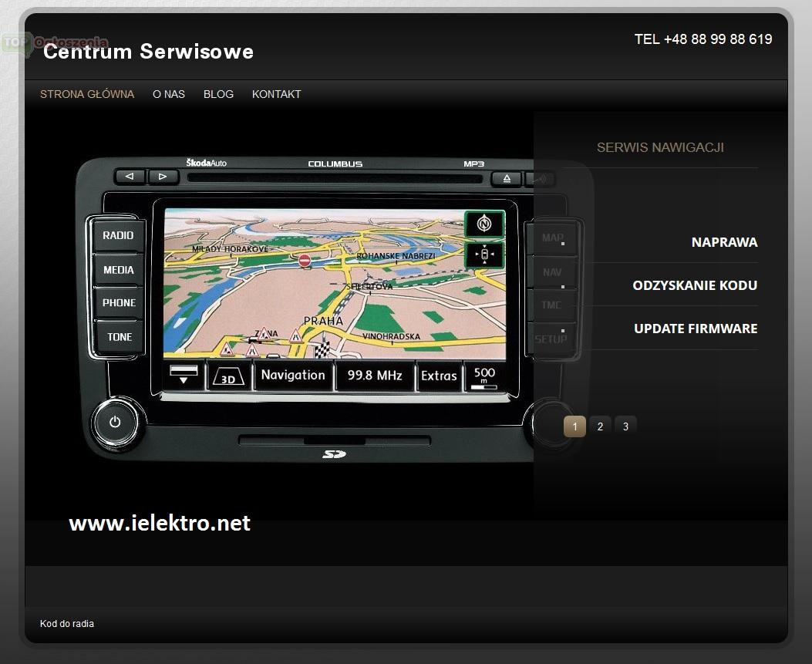The image size is (812, 664).
Task: Expand the menu arrow on navigation bar
Action: pos(184,376)
